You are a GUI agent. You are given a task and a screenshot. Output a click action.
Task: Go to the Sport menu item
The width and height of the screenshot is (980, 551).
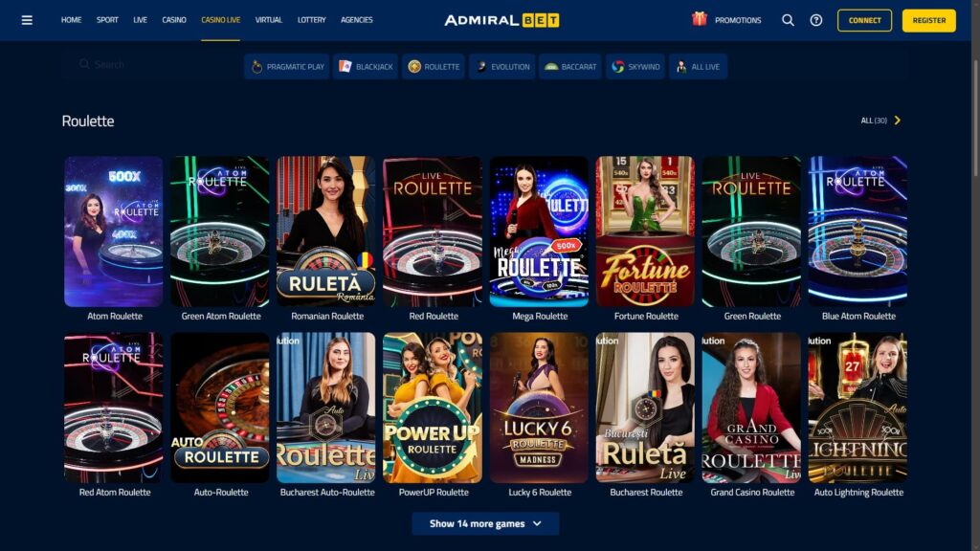click(x=107, y=20)
